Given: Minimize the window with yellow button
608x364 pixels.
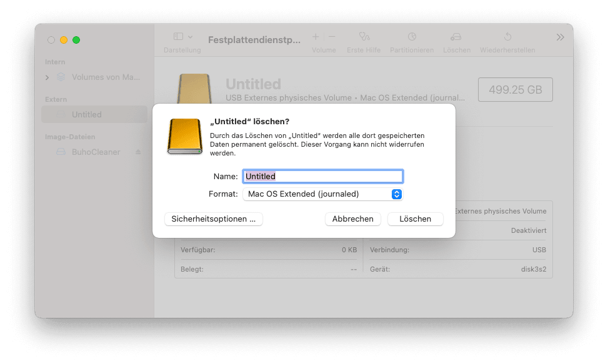Looking at the screenshot, I should coord(64,40).
